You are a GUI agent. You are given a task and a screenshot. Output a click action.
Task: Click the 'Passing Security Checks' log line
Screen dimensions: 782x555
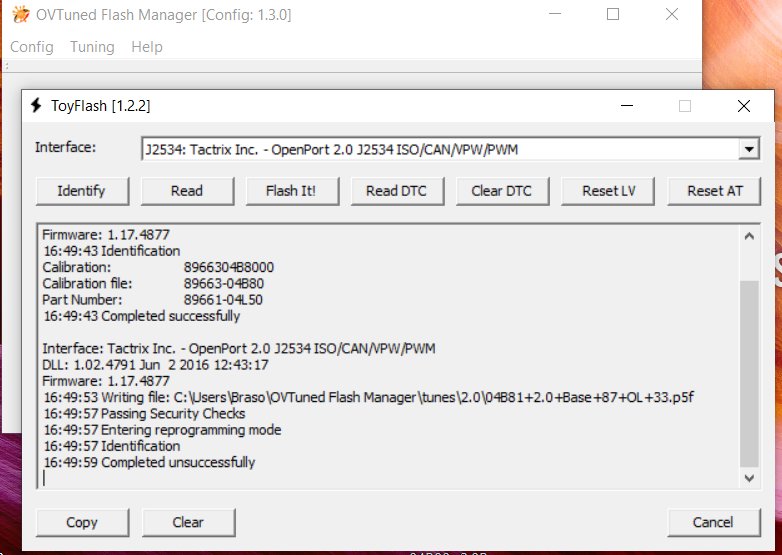145,413
